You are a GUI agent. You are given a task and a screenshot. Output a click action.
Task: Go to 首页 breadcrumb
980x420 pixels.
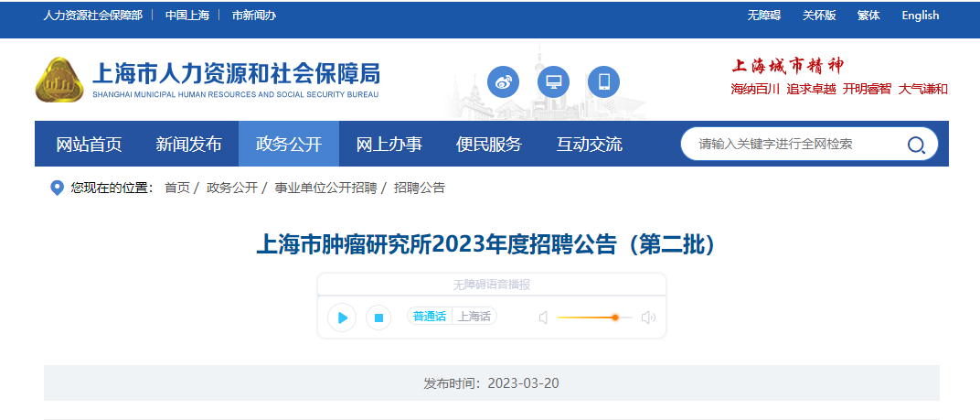click(x=176, y=188)
